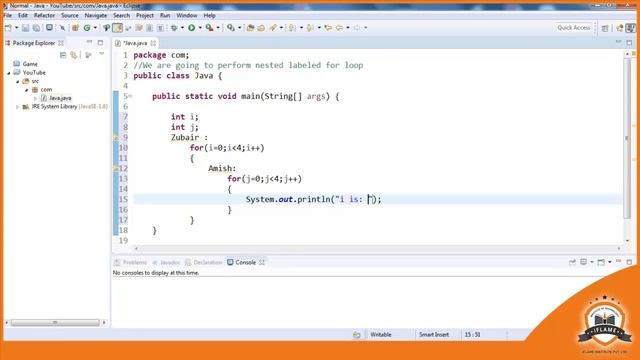Open the Source menu
The image size is (640, 360).
click(70, 16)
